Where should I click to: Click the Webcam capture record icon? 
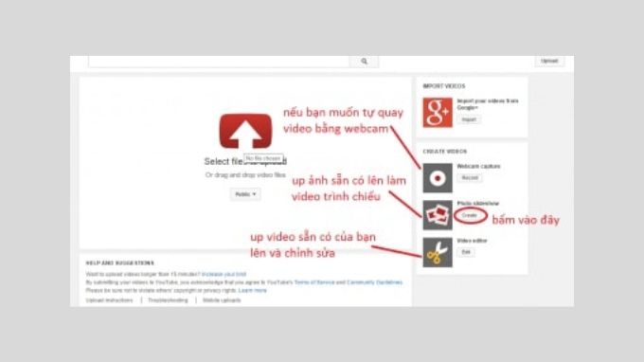click(438, 178)
